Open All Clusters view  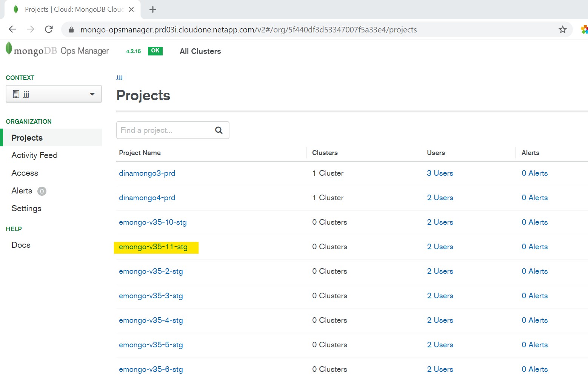click(200, 51)
